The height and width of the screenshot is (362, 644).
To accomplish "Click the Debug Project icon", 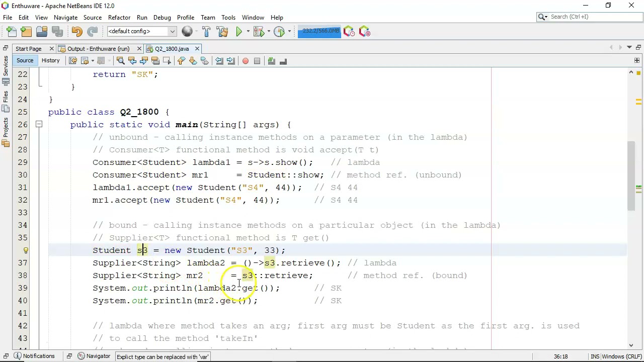I will click(259, 31).
